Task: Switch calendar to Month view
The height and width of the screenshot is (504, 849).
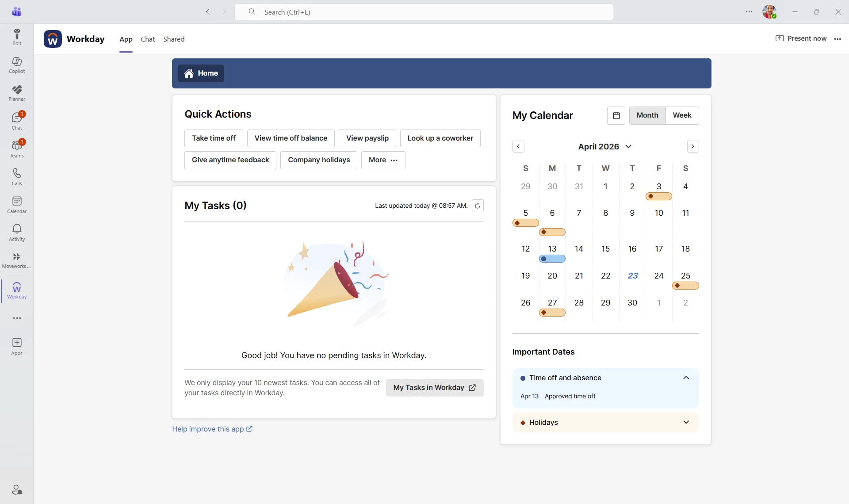Action: [647, 115]
